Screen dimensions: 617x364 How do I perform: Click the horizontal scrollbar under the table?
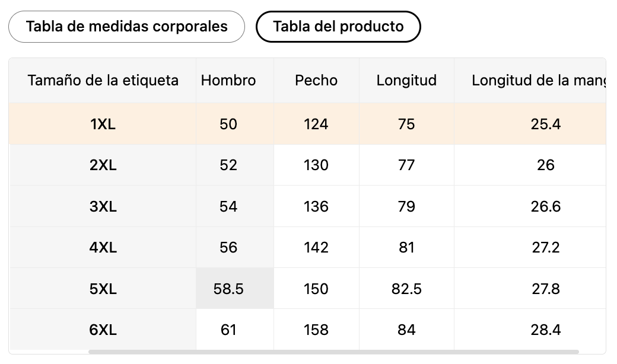(x=333, y=352)
